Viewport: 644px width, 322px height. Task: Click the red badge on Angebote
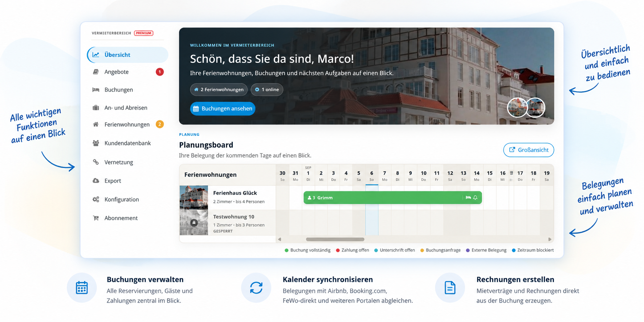[160, 72]
